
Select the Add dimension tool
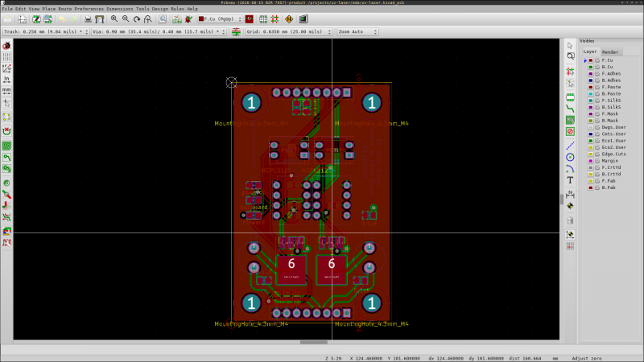click(570, 194)
